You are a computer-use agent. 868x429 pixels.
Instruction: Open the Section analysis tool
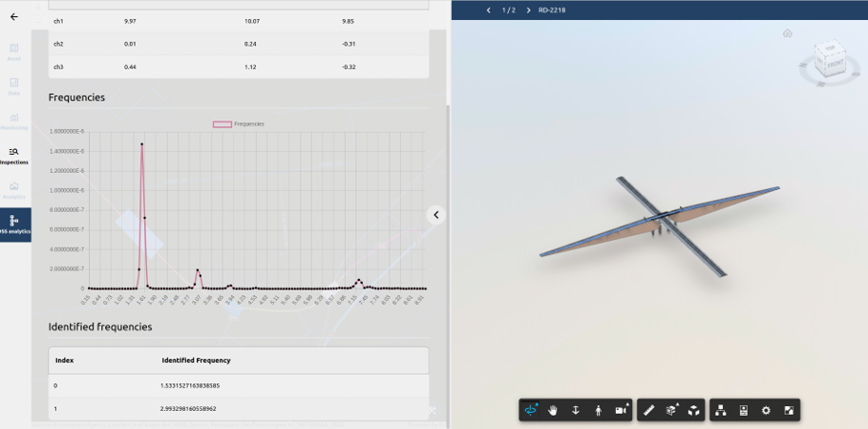671,410
